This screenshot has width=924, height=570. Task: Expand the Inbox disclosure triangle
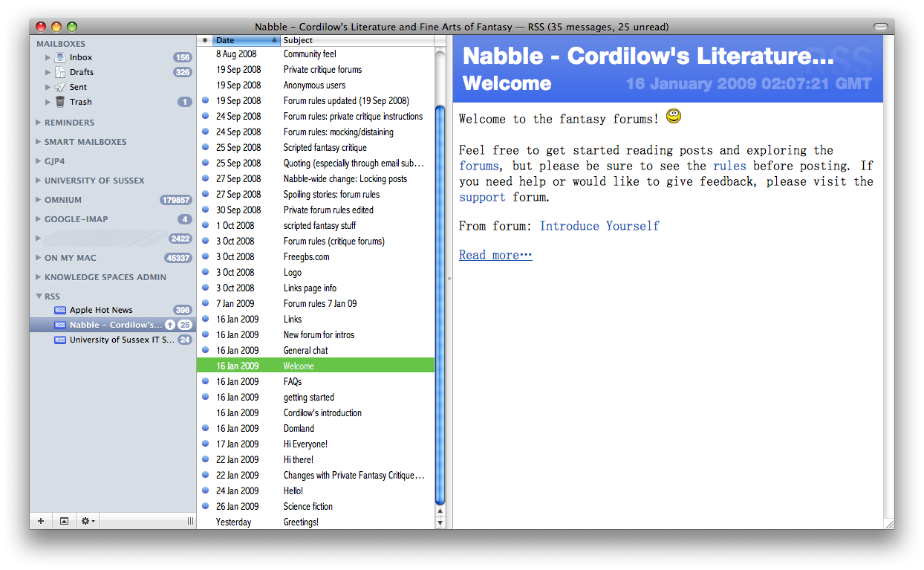pyautogui.click(x=48, y=57)
